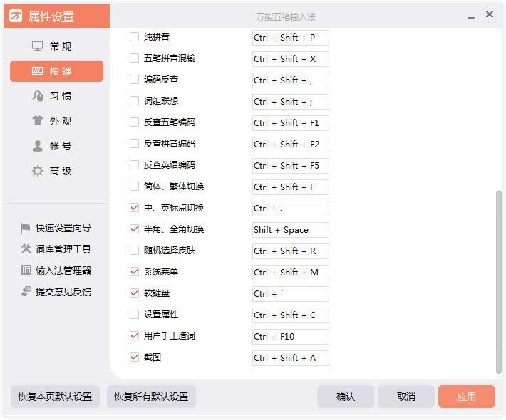The height and width of the screenshot is (420, 506).
Task: Enable the 纯拼音 hotkey checkbox
Action: click(x=134, y=37)
